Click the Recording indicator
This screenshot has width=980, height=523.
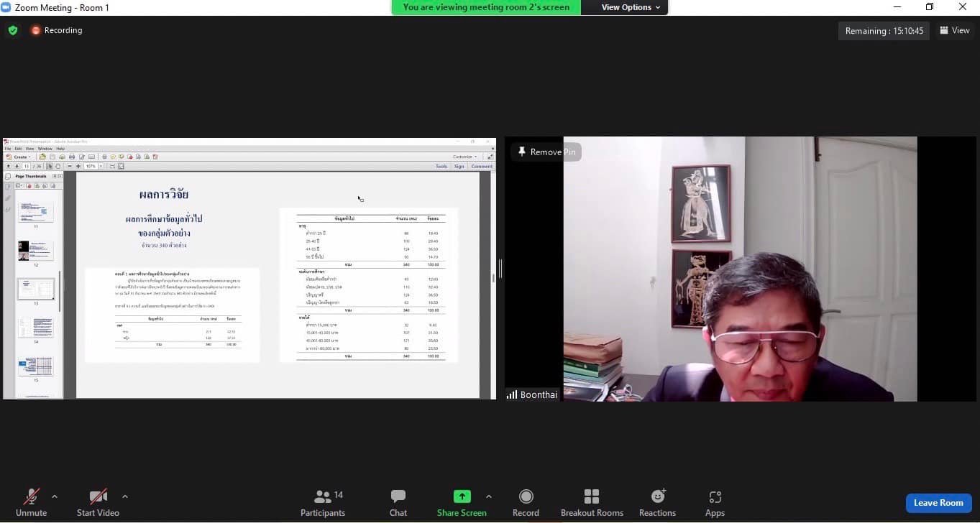(x=57, y=30)
